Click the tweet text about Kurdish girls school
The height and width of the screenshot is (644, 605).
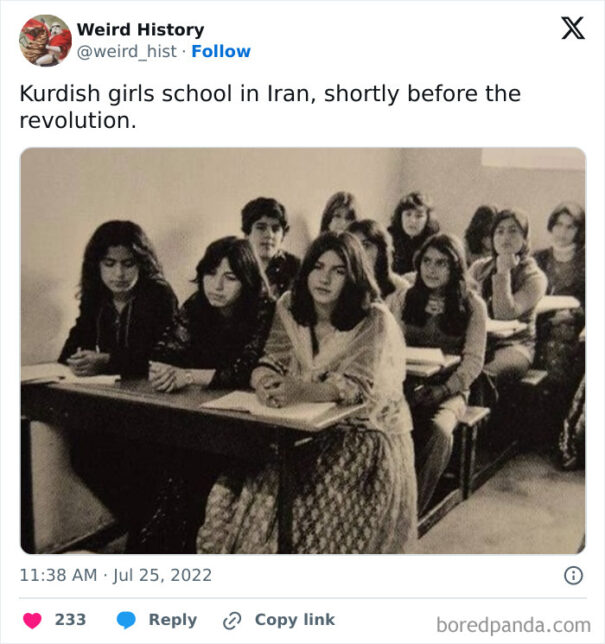point(270,107)
